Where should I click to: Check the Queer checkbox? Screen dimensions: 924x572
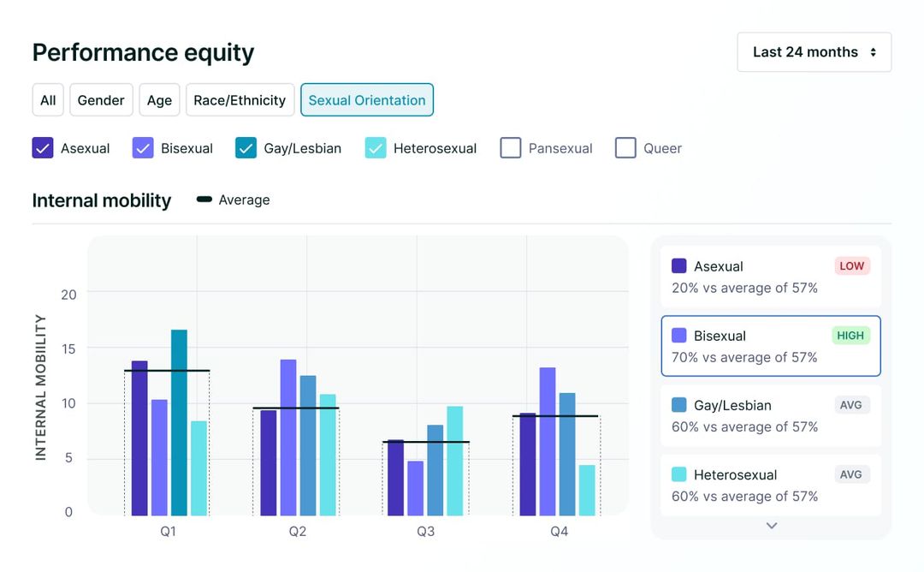click(x=625, y=147)
